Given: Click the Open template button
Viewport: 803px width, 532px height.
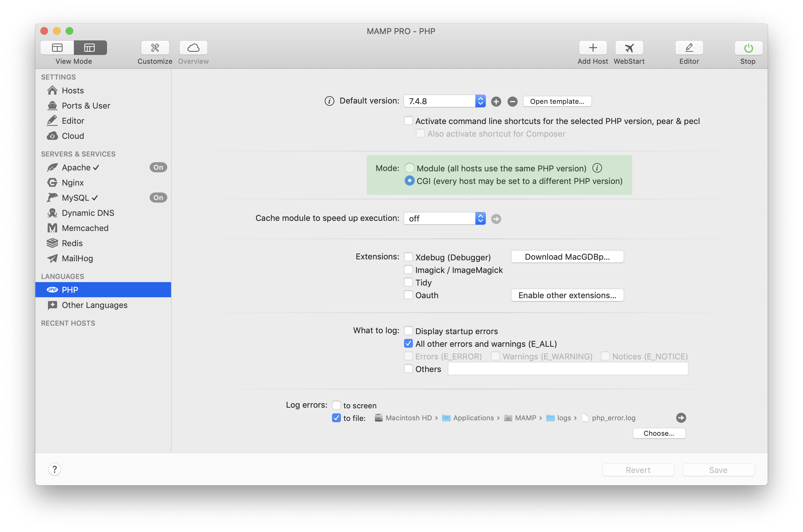Looking at the screenshot, I should click(556, 101).
